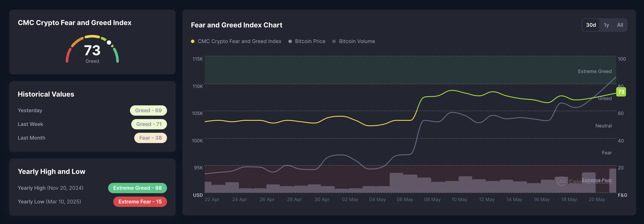Viewport: 644px width, 224px height.
Task: Click the white gauge needle indicator
Action: point(109,42)
